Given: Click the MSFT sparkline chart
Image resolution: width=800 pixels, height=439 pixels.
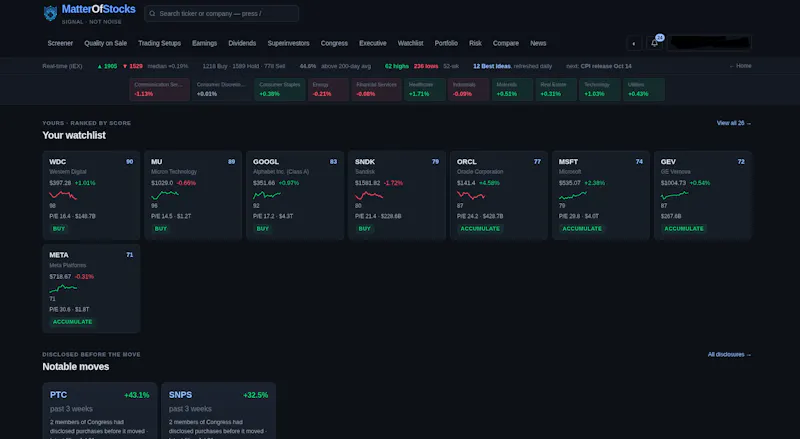Looking at the screenshot, I should (573, 195).
